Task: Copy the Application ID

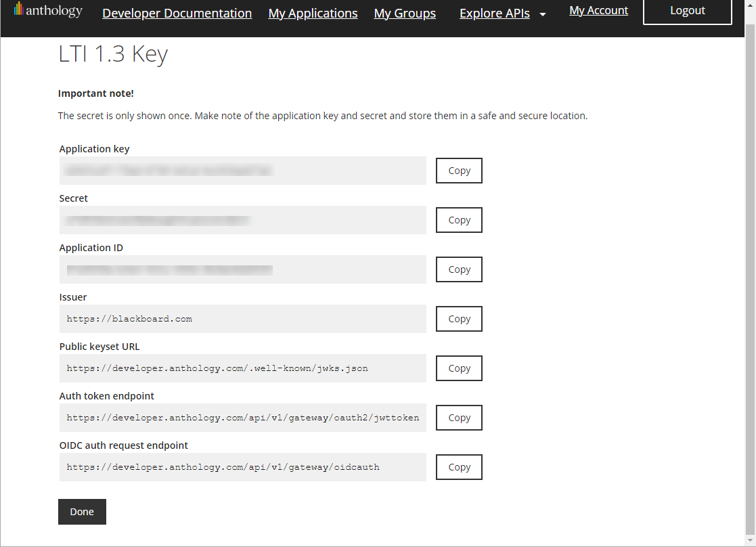Action: click(459, 269)
